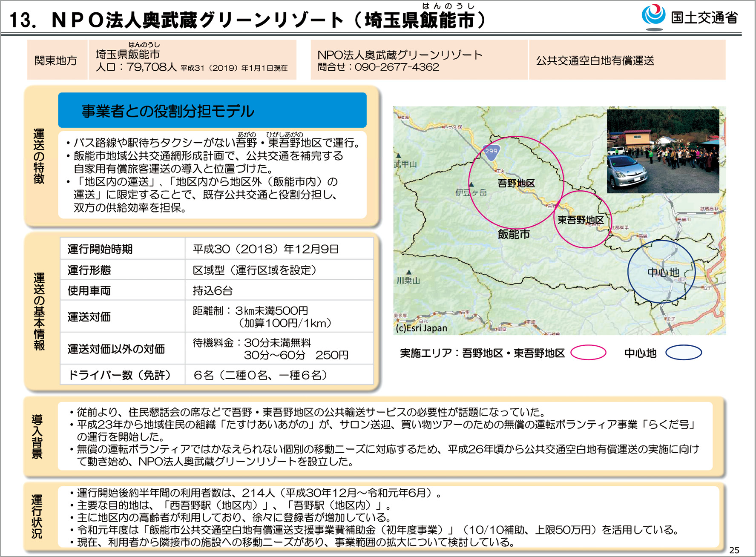Click the (c)Esri Japan map credit
The image size is (756, 557).
[x=421, y=328]
